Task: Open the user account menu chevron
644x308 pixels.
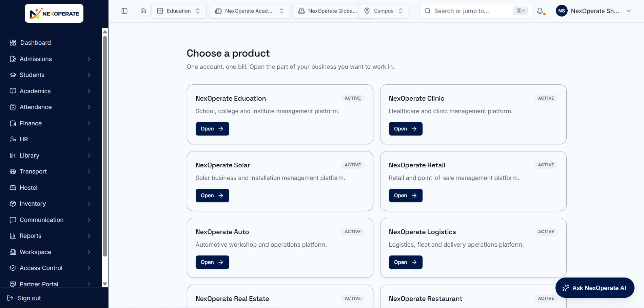Action: (x=629, y=11)
